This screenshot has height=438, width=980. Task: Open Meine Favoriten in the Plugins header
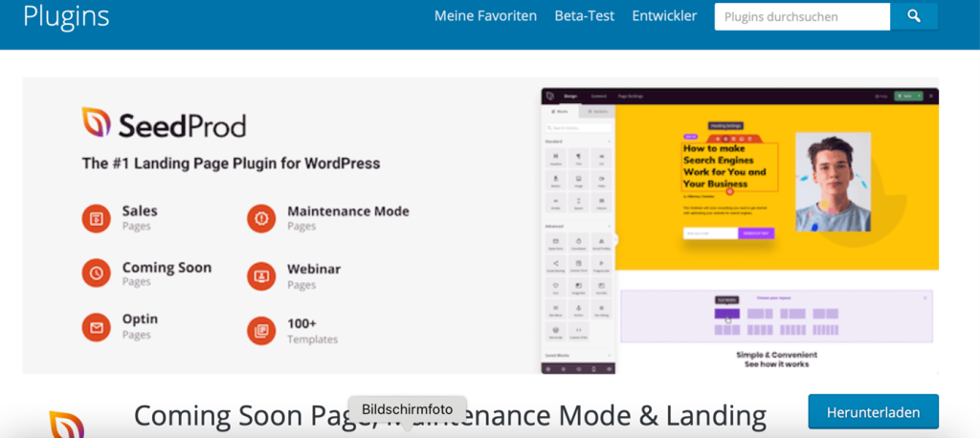pos(485,16)
